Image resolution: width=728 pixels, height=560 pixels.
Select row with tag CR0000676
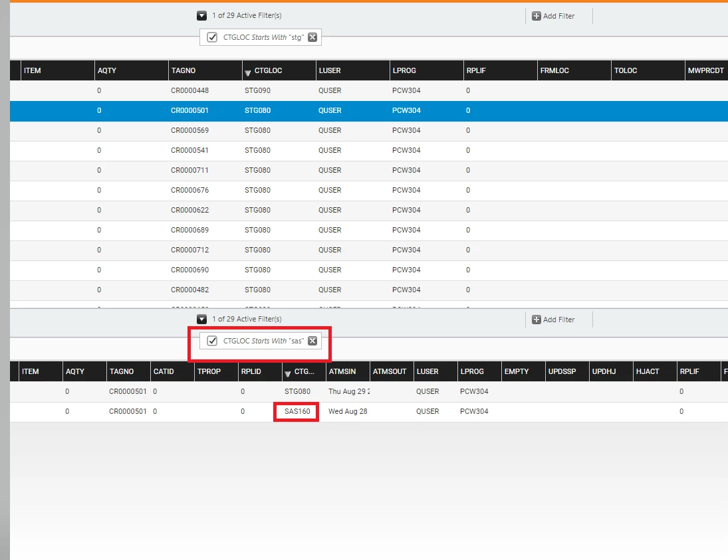[x=368, y=190]
